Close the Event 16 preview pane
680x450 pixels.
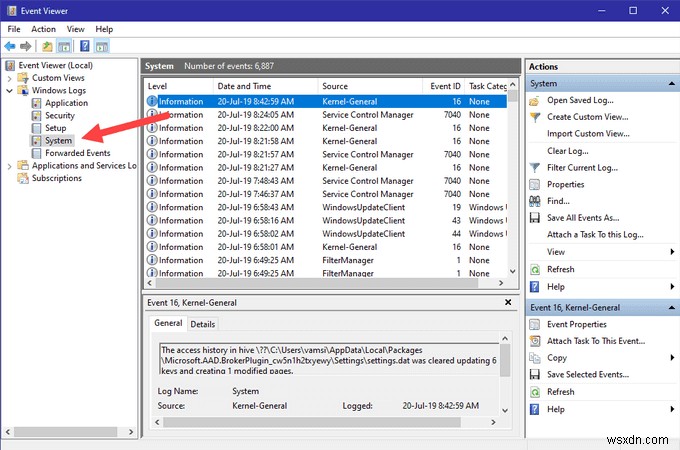coord(508,302)
